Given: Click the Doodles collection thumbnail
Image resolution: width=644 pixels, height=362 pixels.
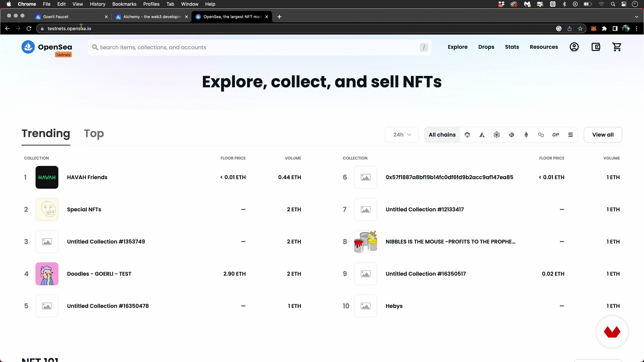Looking at the screenshot, I should [47, 274].
